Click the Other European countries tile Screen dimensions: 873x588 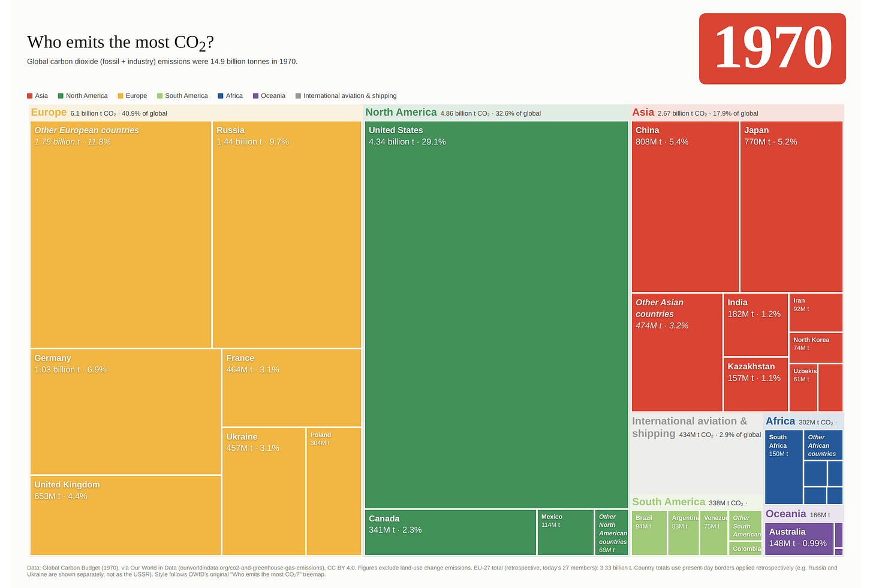coord(121,234)
